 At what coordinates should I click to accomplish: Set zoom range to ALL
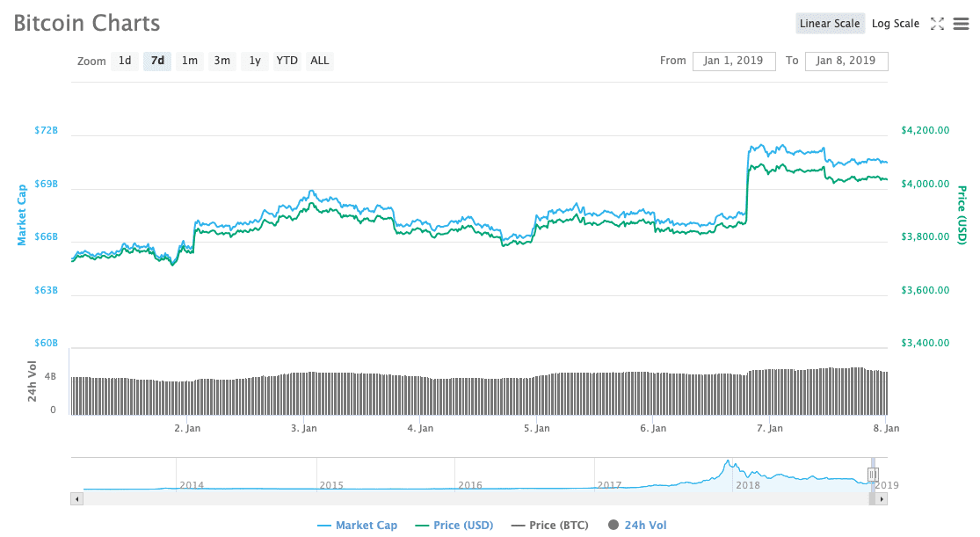point(319,61)
